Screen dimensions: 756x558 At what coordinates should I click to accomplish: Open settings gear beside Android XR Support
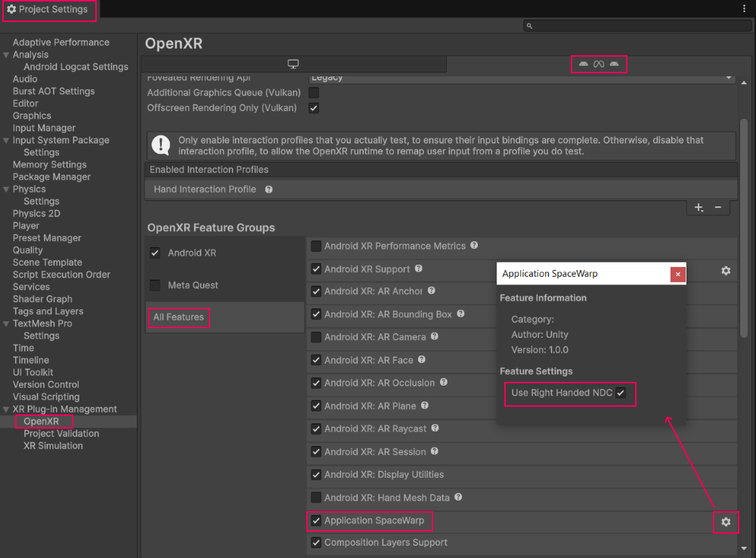(x=725, y=270)
